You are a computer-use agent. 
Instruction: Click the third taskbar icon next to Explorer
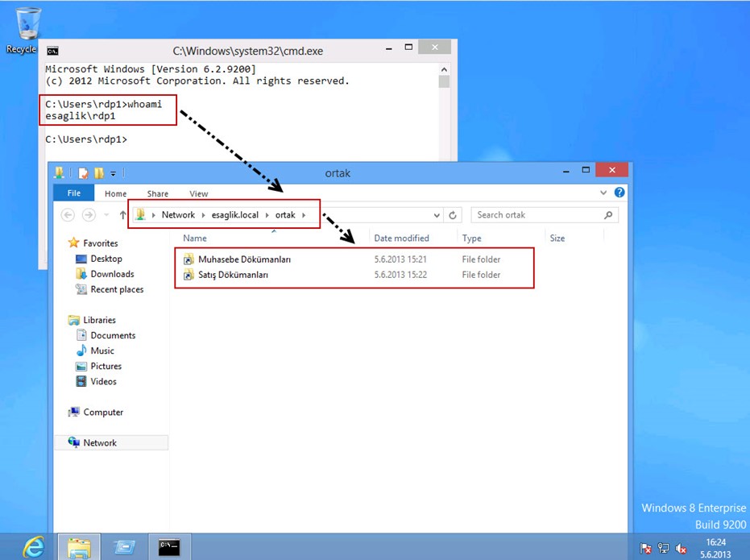[124, 546]
